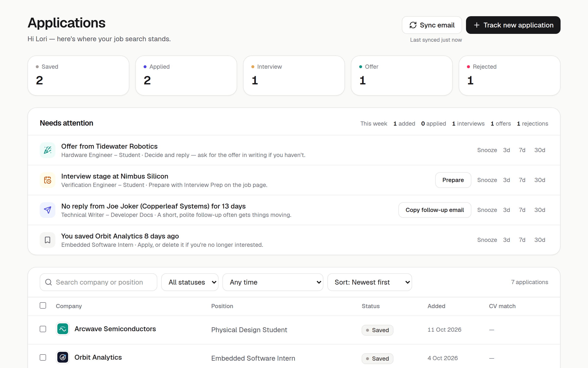Snooze Nimbus Silicon interview for 30d

[540, 180]
